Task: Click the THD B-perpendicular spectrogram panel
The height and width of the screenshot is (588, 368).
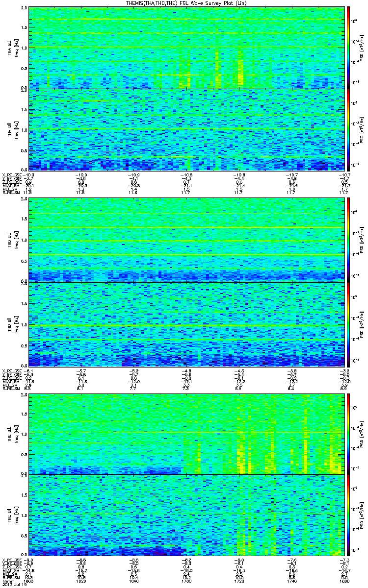Action: pyautogui.click(x=187, y=239)
